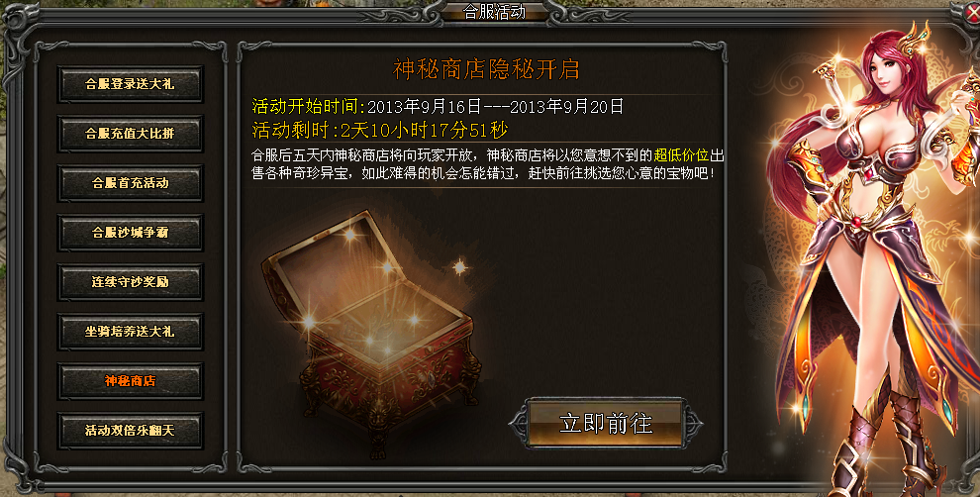
Task: Select the 合服充值大比拼 menu entry
Action: (x=130, y=133)
